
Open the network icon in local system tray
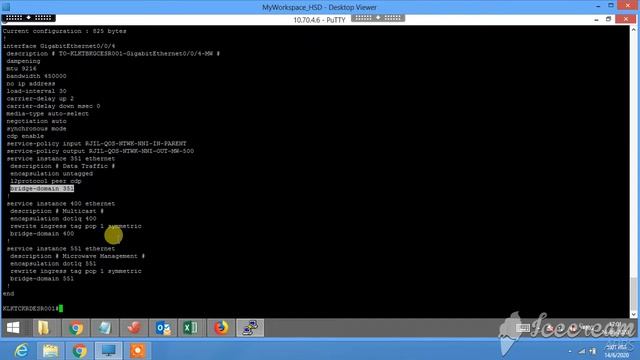pyautogui.click(x=582, y=351)
